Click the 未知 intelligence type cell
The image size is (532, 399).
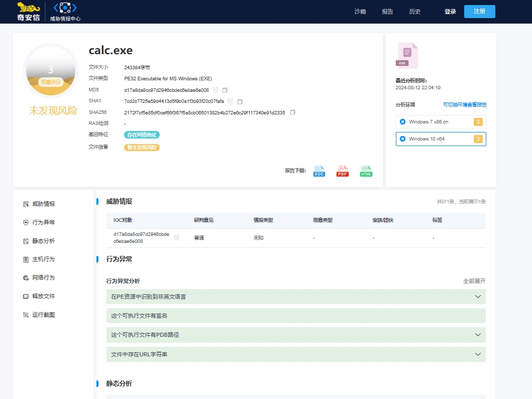259,238
